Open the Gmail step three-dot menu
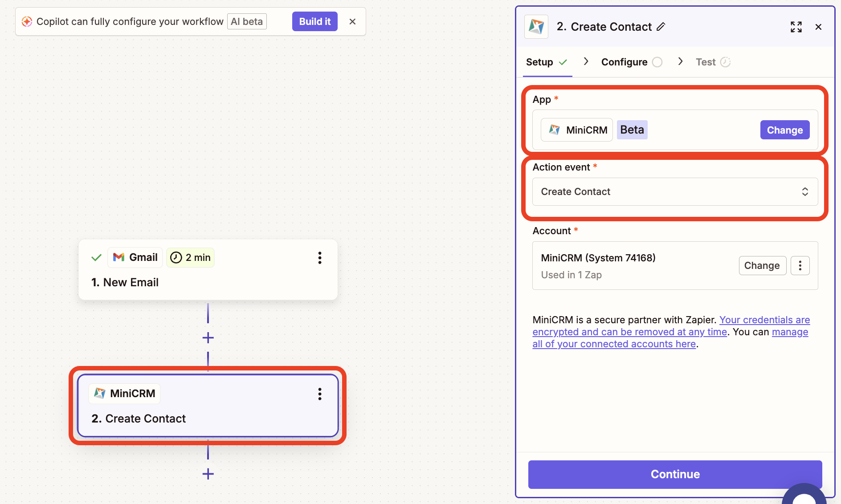The width and height of the screenshot is (841, 504). tap(319, 258)
